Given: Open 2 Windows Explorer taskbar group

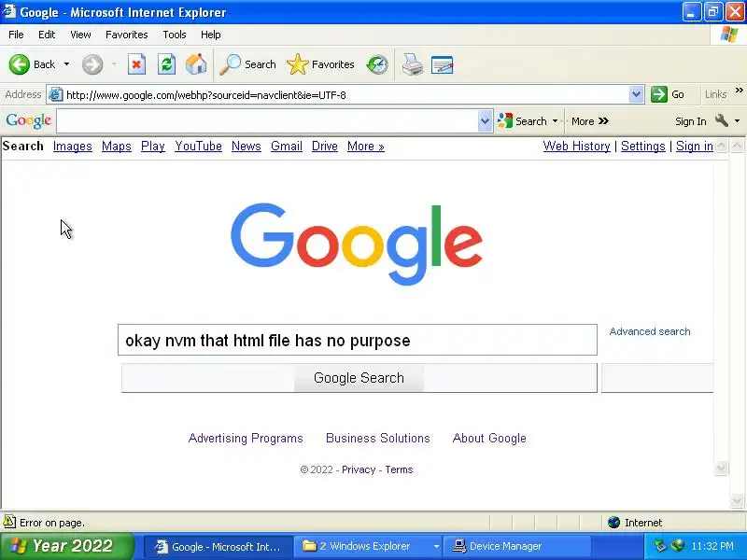Looking at the screenshot, I should tap(370, 546).
